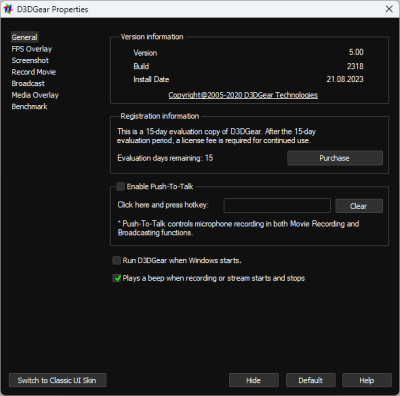Close the D3DGear Properties window
The width and height of the screenshot is (400, 396).
click(x=389, y=9)
